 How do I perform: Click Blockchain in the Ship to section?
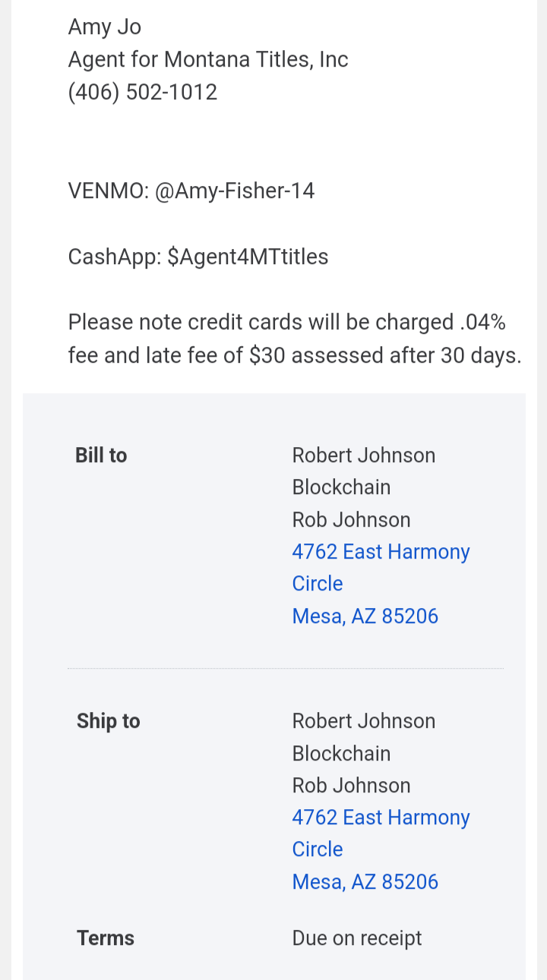[x=341, y=753]
